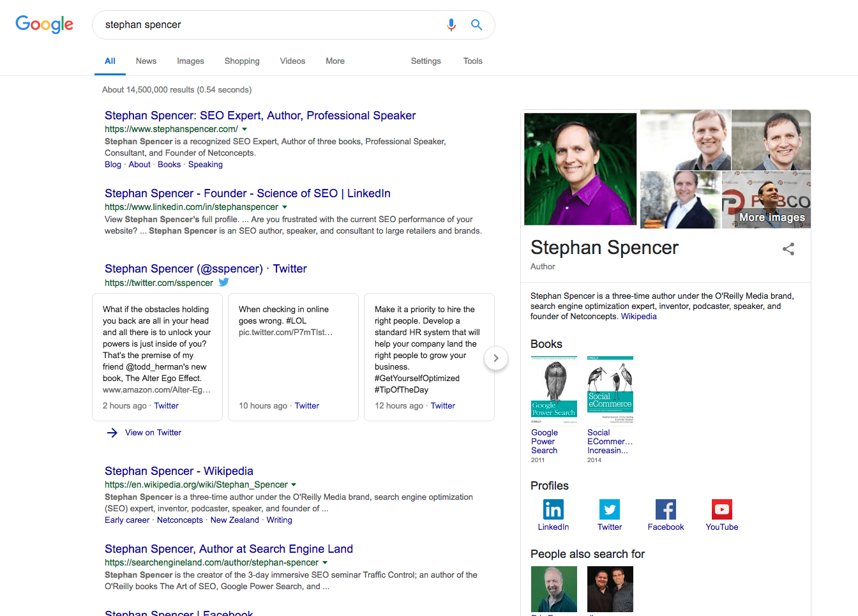Click View on Twitter link
Screen dimensions: 858x616
(x=153, y=433)
